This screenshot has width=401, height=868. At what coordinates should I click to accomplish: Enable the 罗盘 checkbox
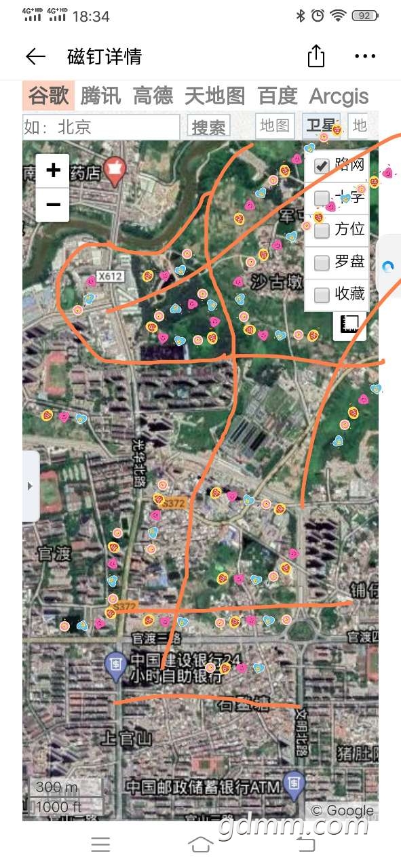click(322, 262)
